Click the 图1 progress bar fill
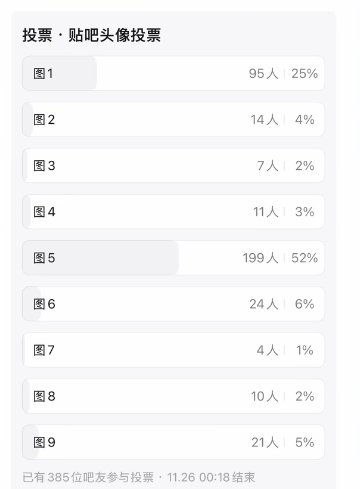 pos(59,73)
